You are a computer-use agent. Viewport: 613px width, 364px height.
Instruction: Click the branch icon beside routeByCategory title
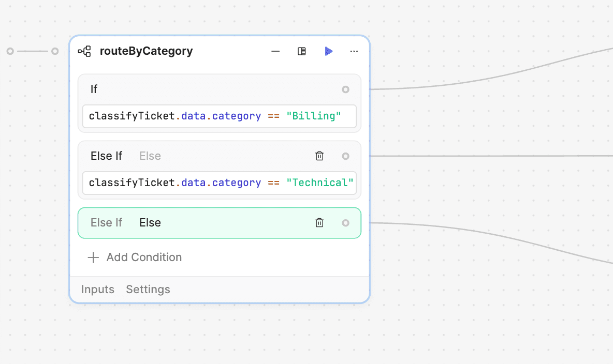point(84,51)
